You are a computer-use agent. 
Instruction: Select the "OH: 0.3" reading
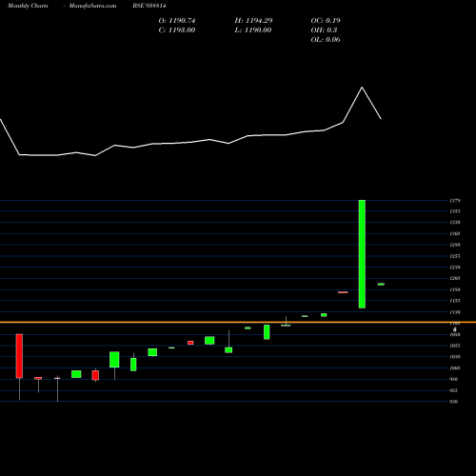(324, 30)
